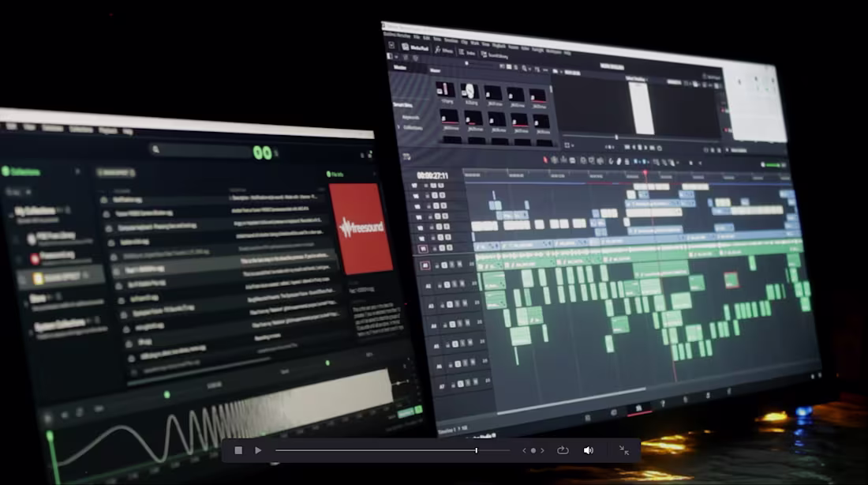Step to the next frame with right chevron
Image resolution: width=868 pixels, height=485 pixels.
point(543,450)
